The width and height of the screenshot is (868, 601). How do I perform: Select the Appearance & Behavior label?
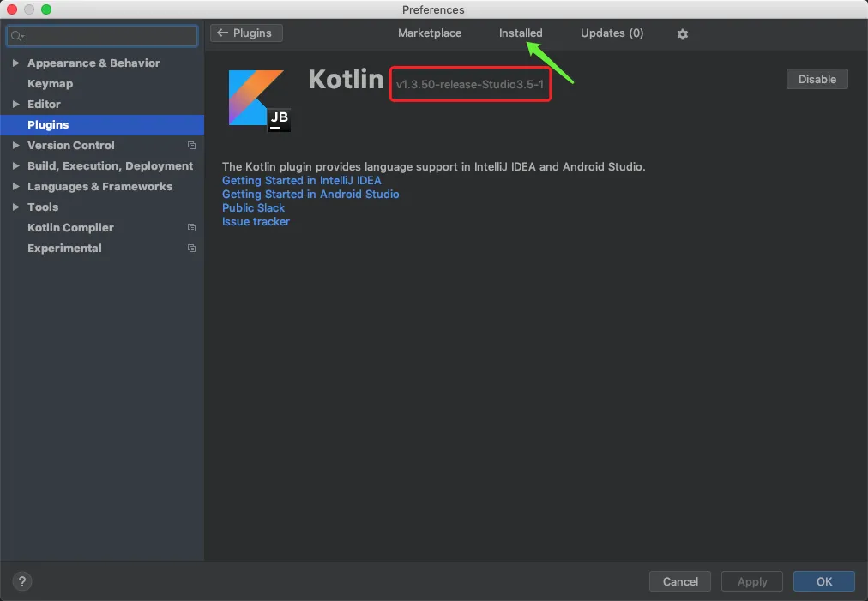click(93, 63)
